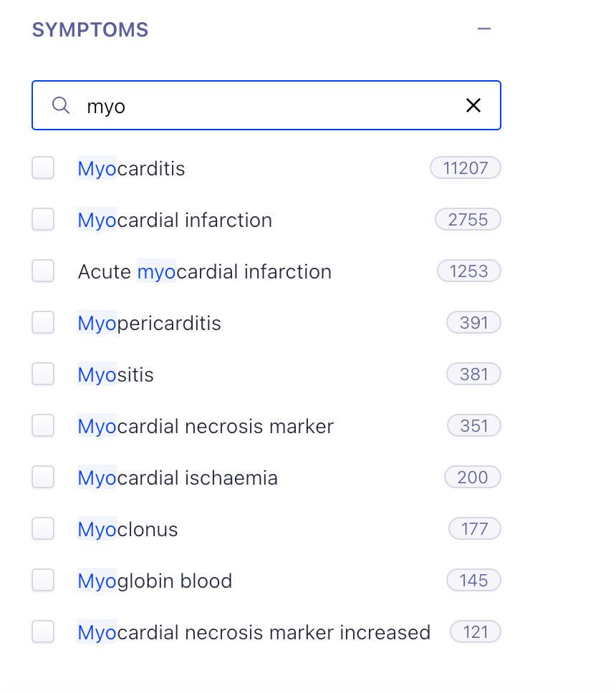616x693 pixels.
Task: Tick the Myocardial infarction checkbox
Action: pyautogui.click(x=43, y=220)
